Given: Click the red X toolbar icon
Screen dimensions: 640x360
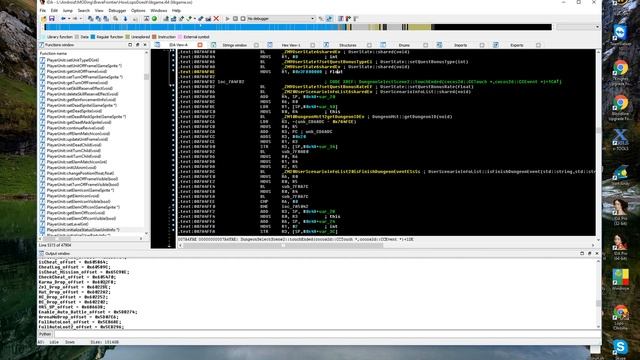Looking at the screenshot, I should click(216, 19).
